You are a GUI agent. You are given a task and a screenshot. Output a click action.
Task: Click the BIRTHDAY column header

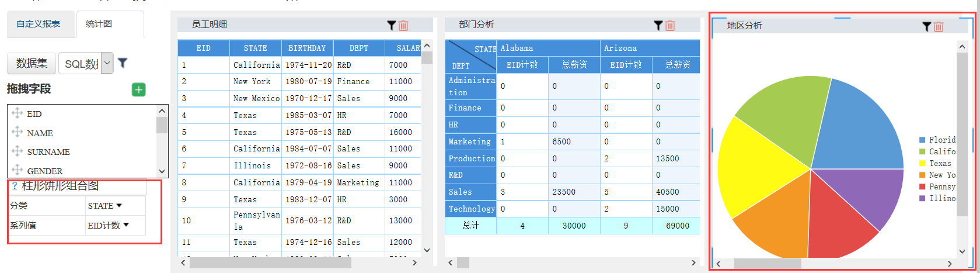tap(307, 48)
